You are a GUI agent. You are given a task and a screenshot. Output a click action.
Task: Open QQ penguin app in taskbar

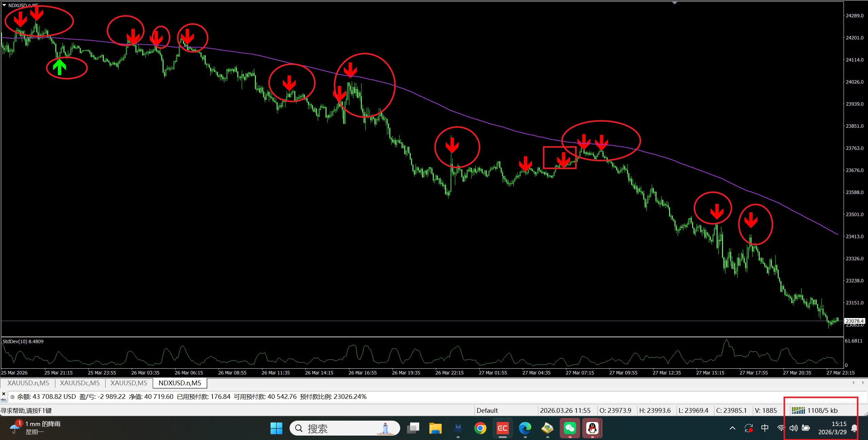(x=592, y=428)
